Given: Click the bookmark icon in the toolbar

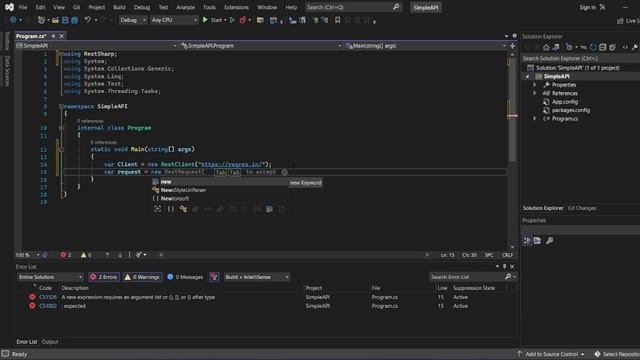Looking at the screenshot, I should [x=338, y=20].
